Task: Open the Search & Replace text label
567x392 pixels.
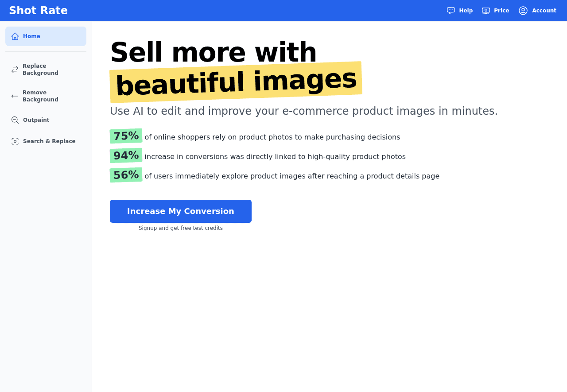Action: point(49,141)
